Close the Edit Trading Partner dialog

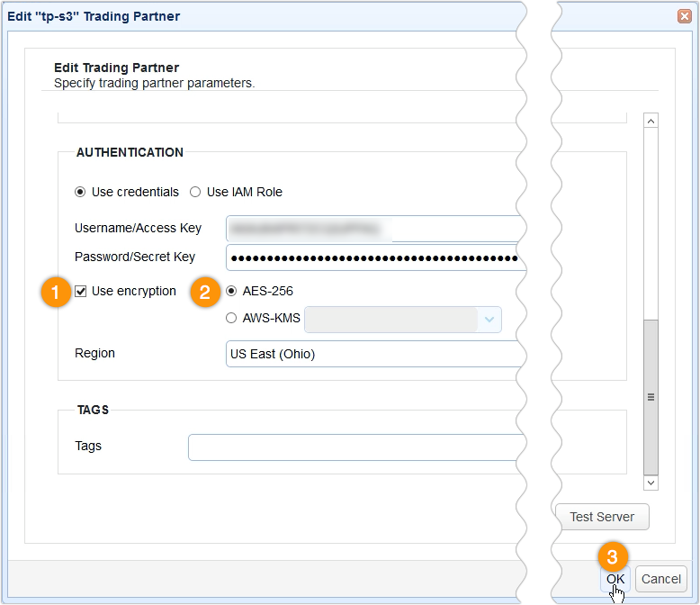684,16
